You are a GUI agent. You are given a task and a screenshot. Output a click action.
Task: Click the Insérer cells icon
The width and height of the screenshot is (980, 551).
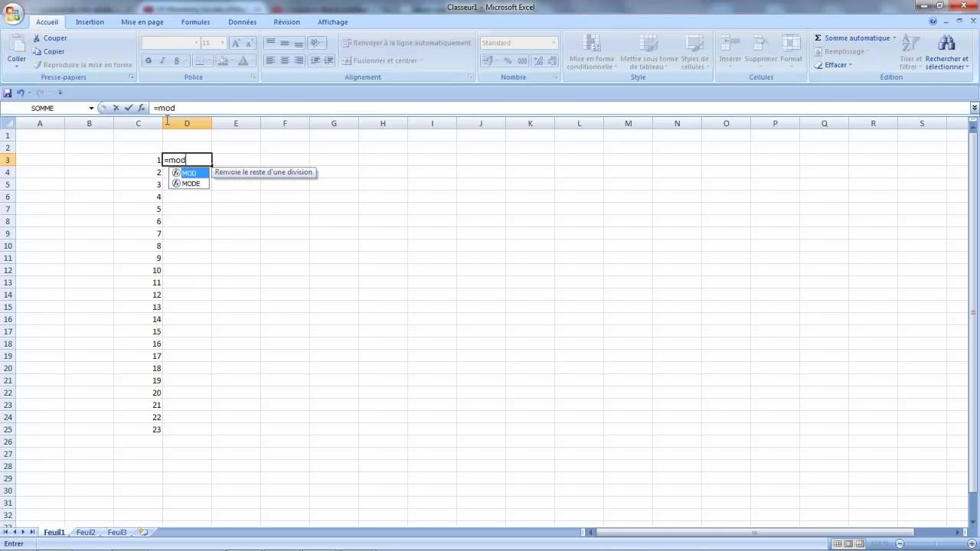point(730,44)
